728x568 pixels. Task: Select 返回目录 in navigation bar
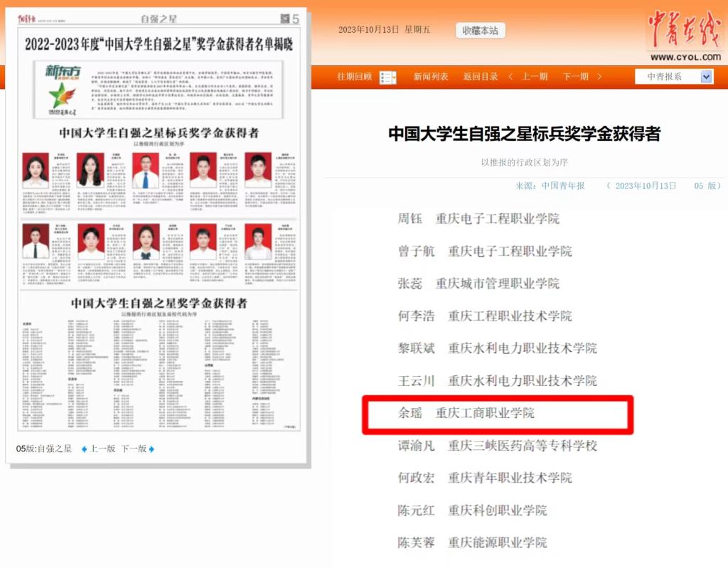[x=481, y=77]
